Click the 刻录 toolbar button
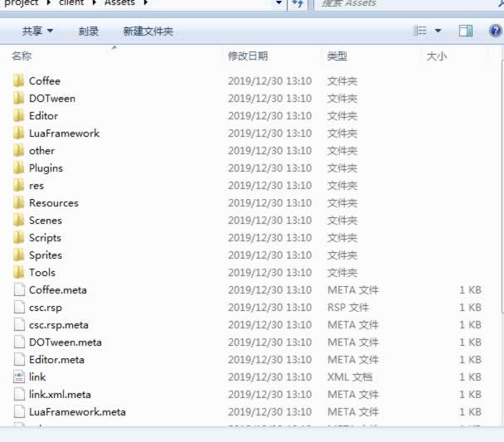Screen dimensions: 504x442 click(x=89, y=31)
